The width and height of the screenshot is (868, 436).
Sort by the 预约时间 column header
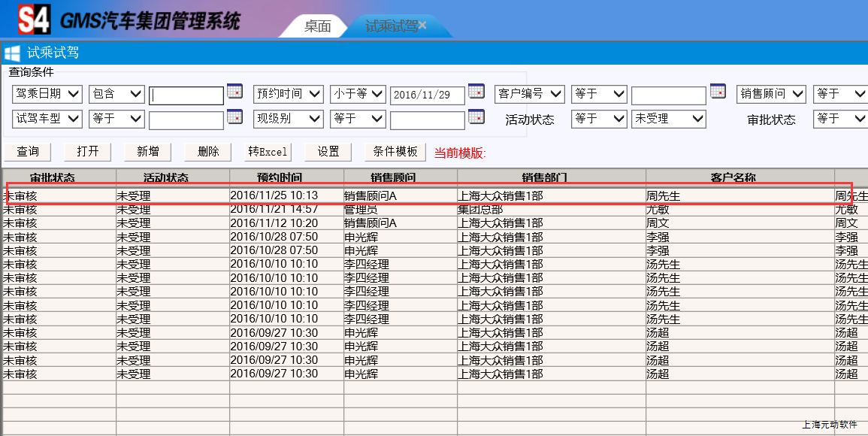(286, 177)
